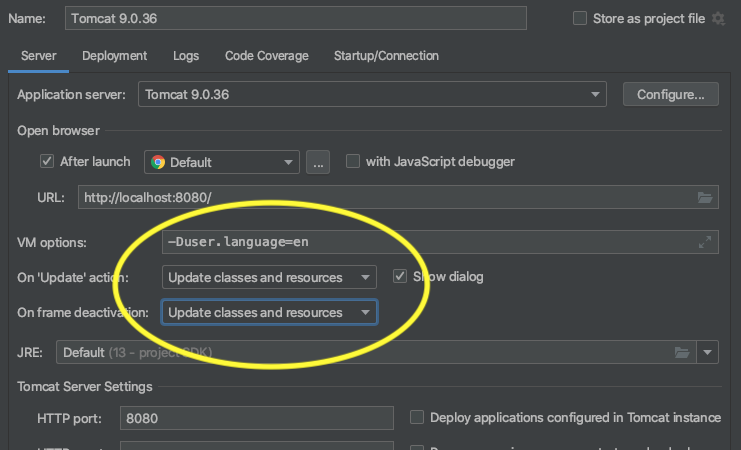Click the VM options text field
Viewport: 741px width, 450px height.
[x=440, y=242]
